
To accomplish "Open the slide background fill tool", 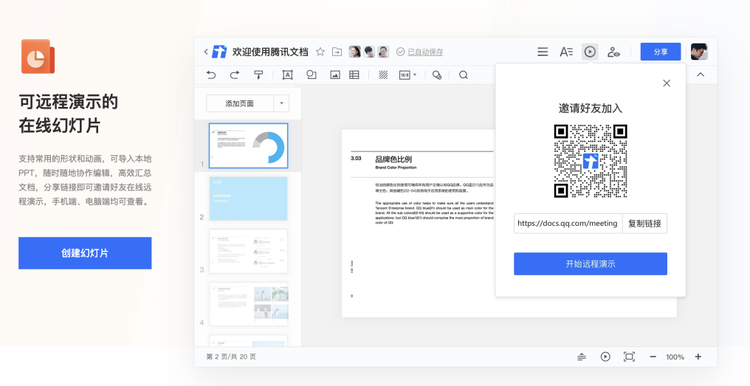I will point(383,75).
